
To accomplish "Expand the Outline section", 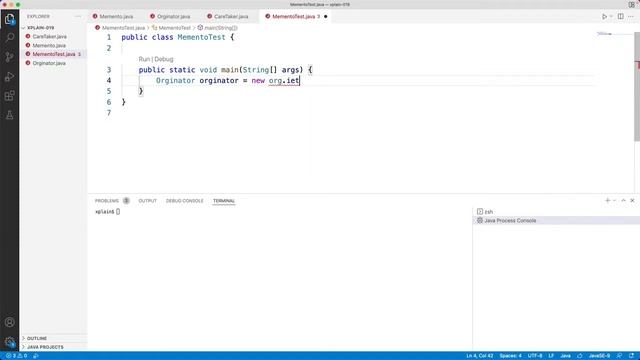I will pos(54,338).
